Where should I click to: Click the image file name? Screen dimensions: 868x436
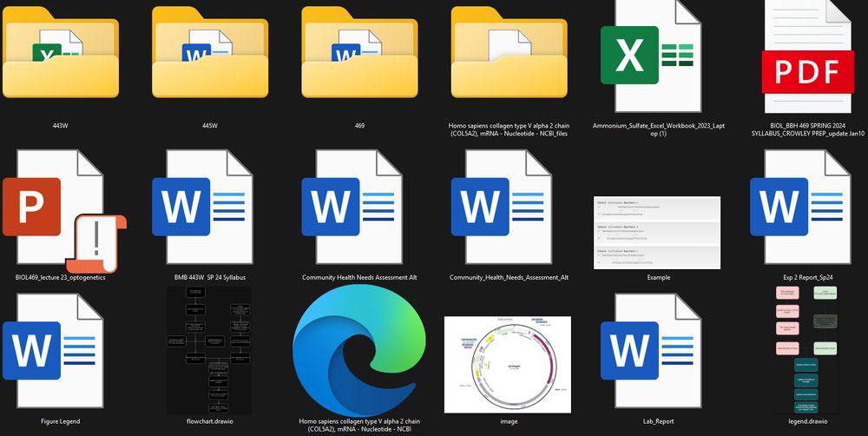click(x=509, y=421)
